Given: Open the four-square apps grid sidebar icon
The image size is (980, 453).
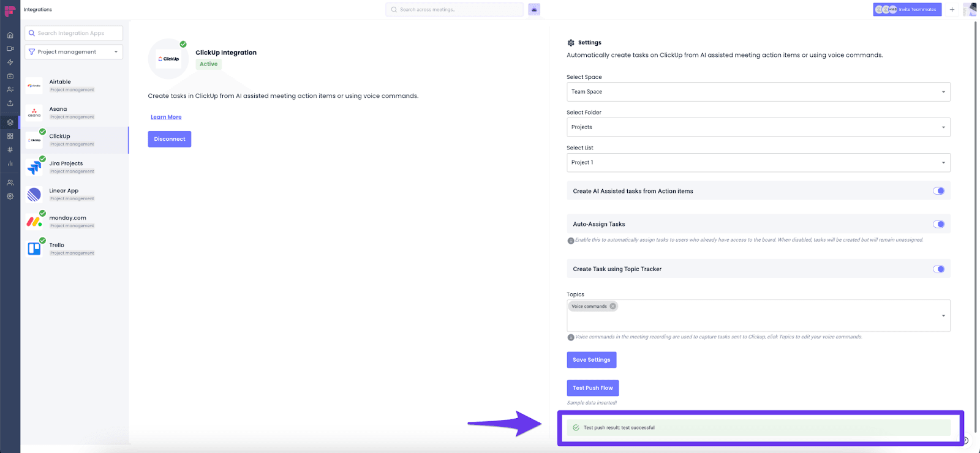Looking at the screenshot, I should (x=10, y=136).
